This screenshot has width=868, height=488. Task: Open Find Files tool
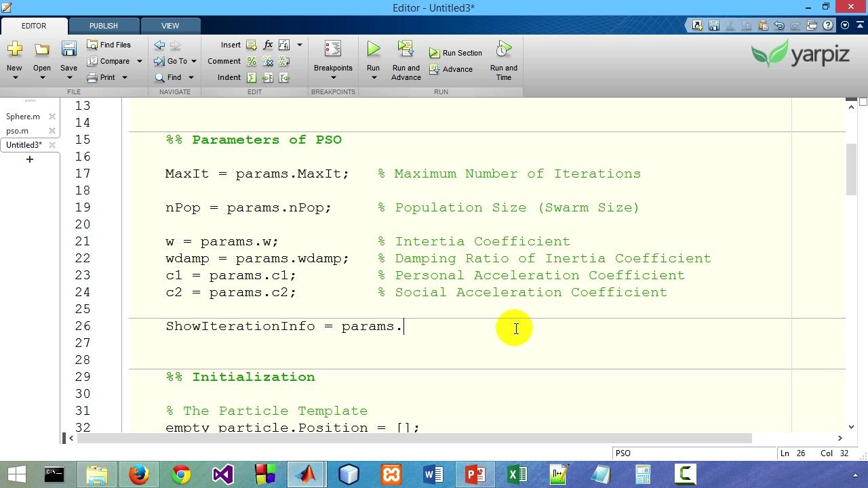pos(109,45)
